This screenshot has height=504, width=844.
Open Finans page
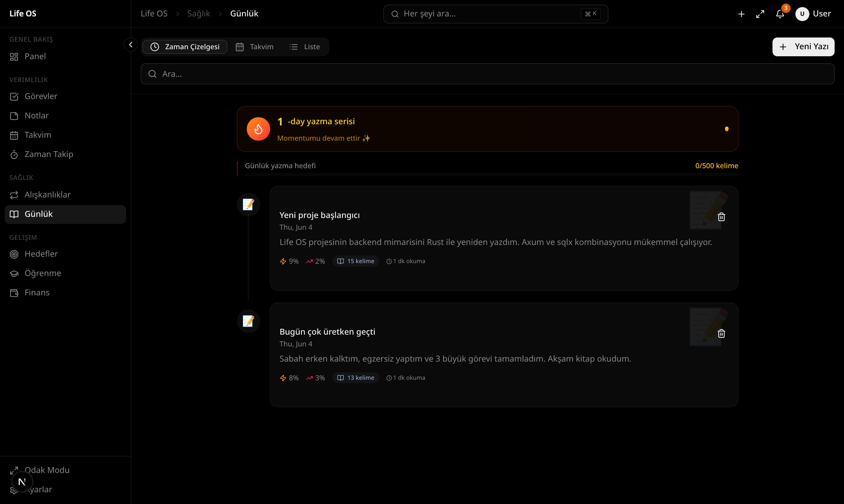tap(65, 293)
